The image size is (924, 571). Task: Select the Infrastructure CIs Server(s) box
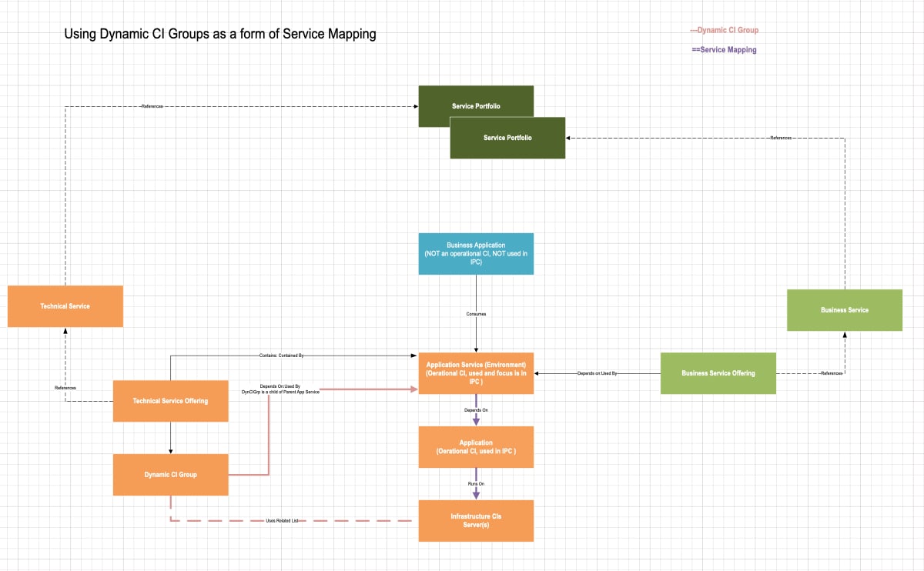[476, 520]
